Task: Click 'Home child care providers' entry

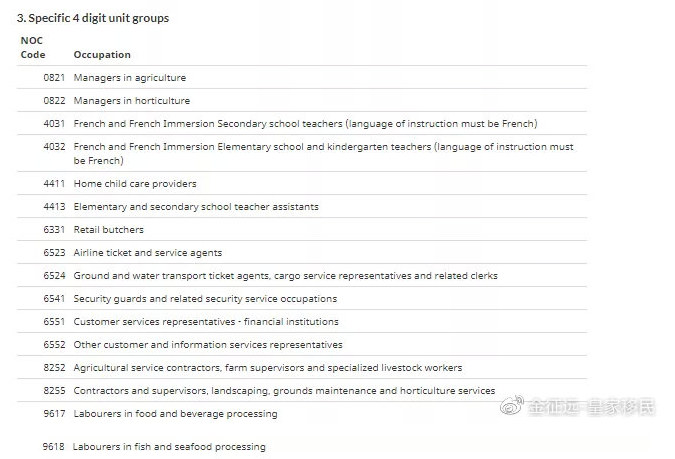Action: point(135,183)
